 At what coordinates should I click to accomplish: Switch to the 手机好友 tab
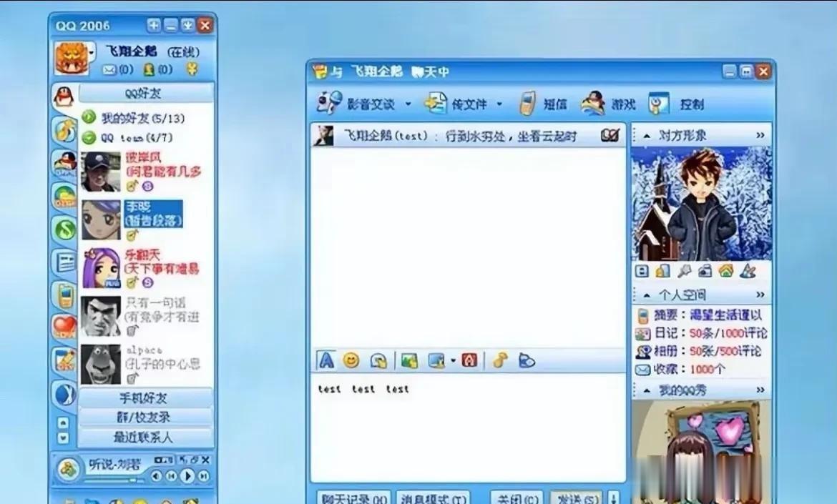(145, 398)
